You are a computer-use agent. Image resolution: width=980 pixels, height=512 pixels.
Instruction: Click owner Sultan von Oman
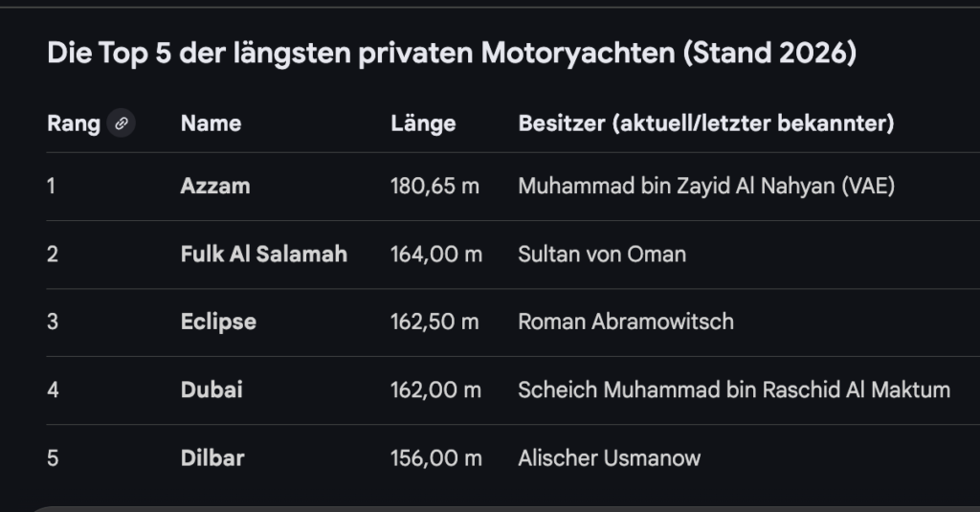point(601,255)
